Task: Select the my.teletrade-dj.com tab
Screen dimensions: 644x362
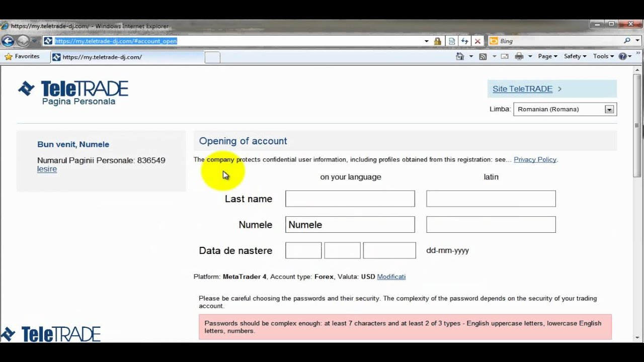Action: point(128,57)
